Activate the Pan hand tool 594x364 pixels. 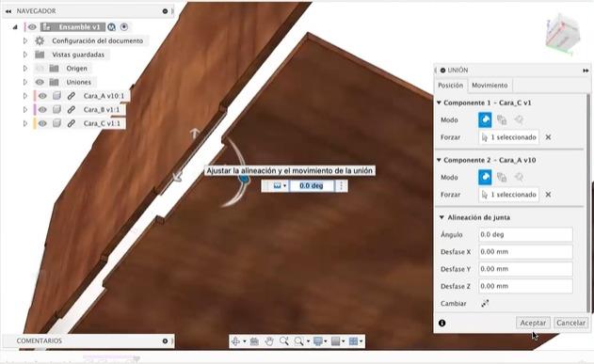(x=269, y=341)
